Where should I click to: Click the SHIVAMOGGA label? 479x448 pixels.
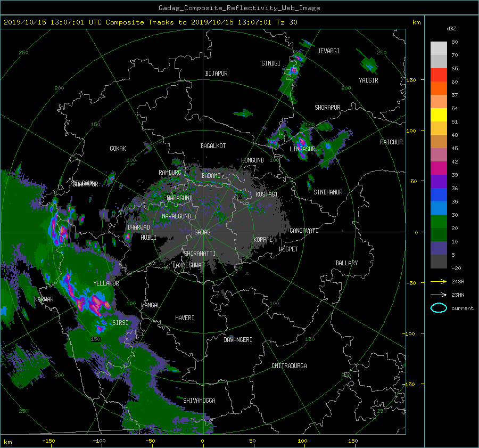199,401
